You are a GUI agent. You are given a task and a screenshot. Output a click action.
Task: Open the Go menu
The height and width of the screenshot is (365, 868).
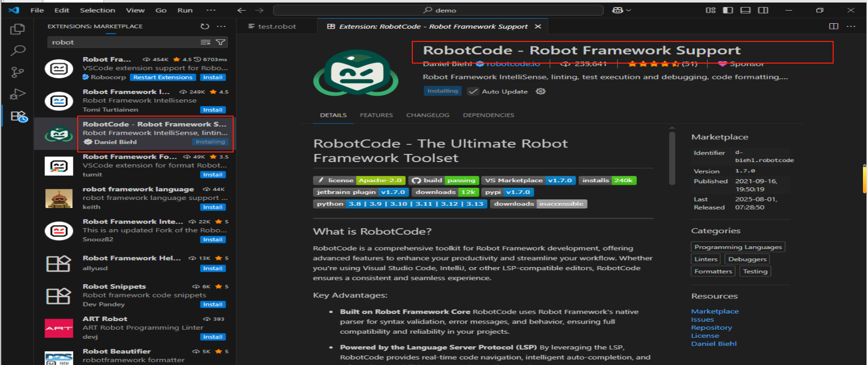[x=161, y=10]
